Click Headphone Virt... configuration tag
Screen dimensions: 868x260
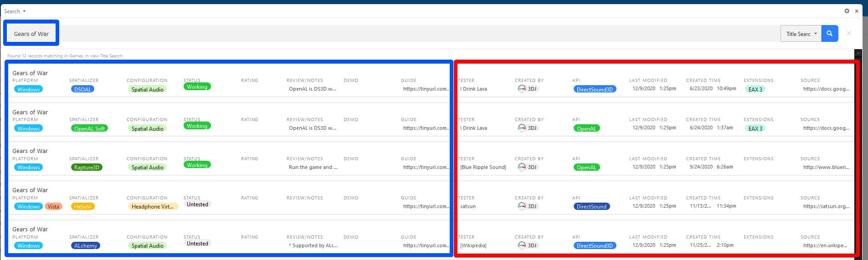point(153,206)
